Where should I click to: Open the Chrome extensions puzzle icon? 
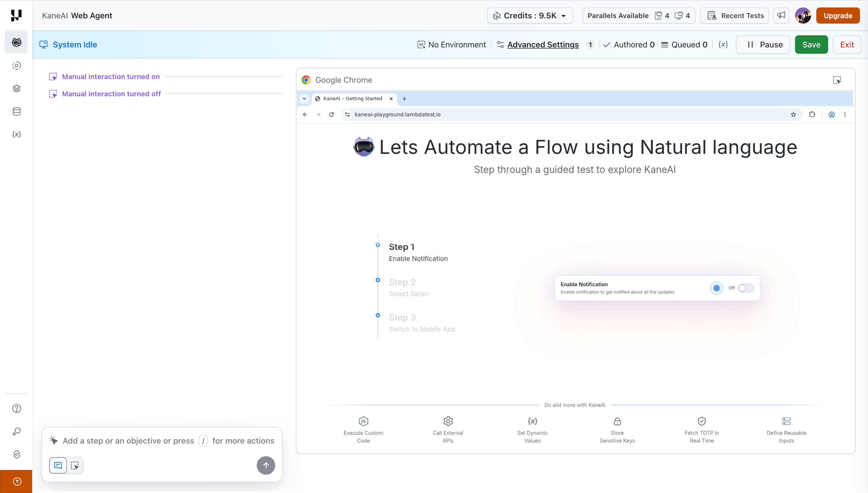812,114
